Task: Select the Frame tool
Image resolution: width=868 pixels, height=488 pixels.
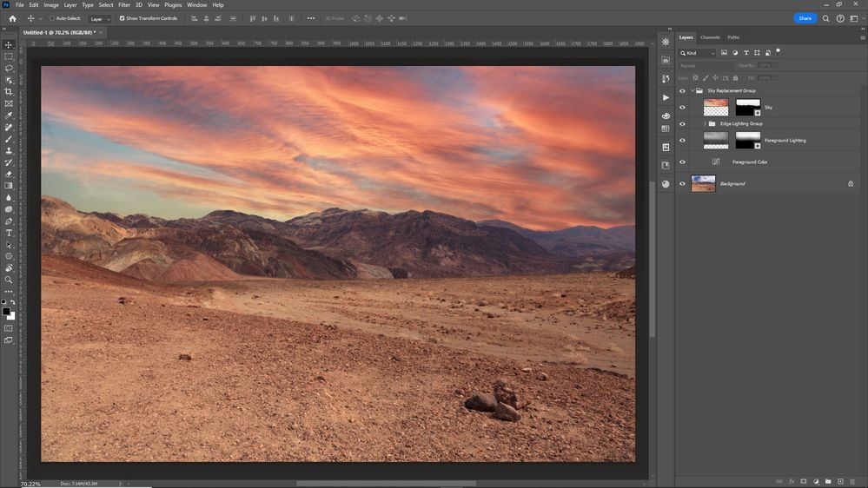Action: 9,103
